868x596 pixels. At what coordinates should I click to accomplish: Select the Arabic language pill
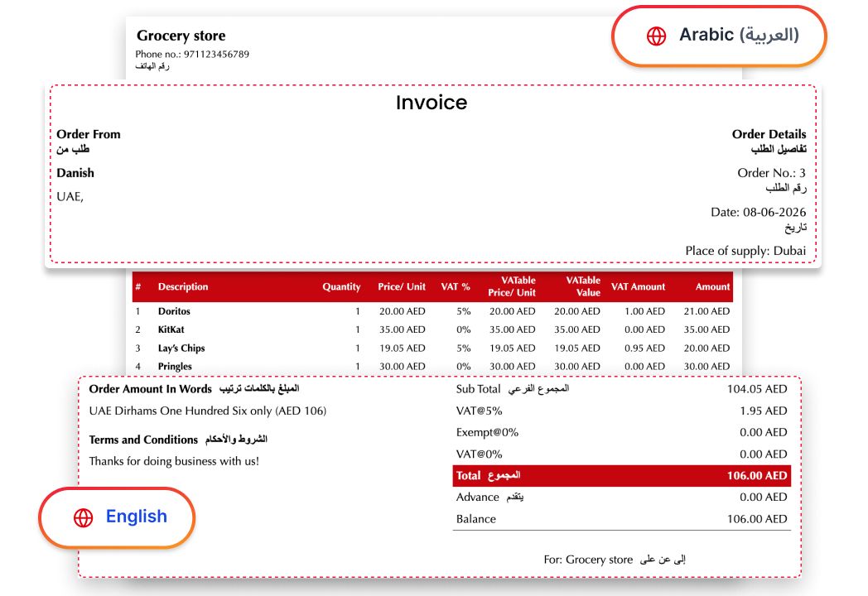point(719,36)
